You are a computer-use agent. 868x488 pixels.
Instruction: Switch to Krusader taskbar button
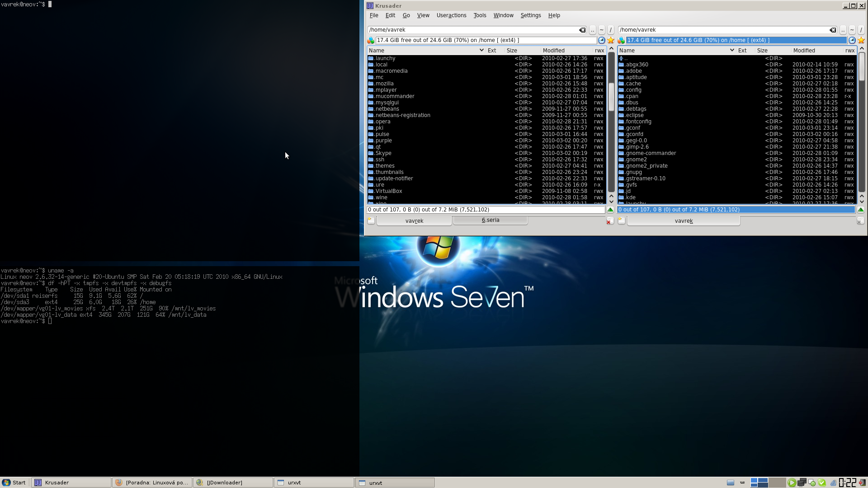pos(71,483)
